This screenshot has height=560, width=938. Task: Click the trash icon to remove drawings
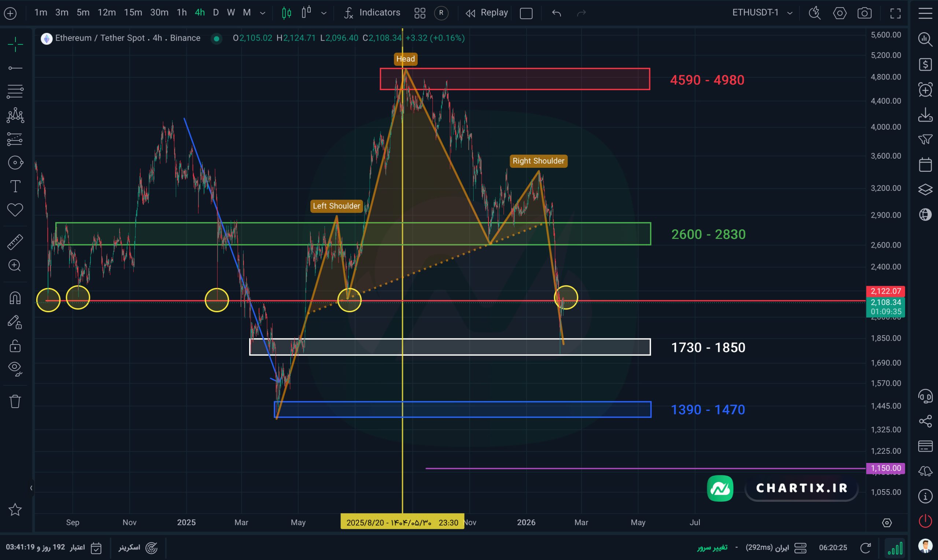[15, 401]
